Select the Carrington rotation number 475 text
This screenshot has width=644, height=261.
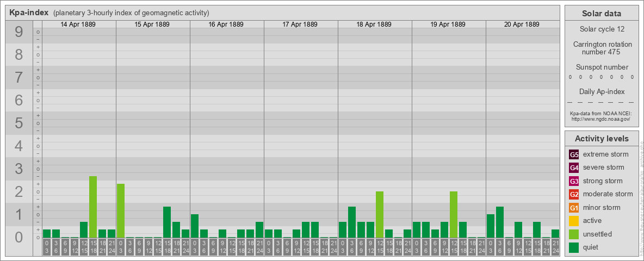(x=602, y=48)
